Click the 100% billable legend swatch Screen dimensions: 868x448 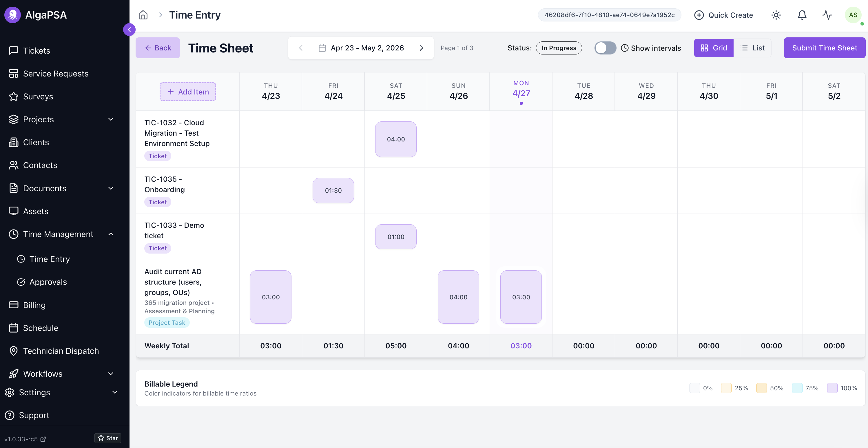[832, 388]
